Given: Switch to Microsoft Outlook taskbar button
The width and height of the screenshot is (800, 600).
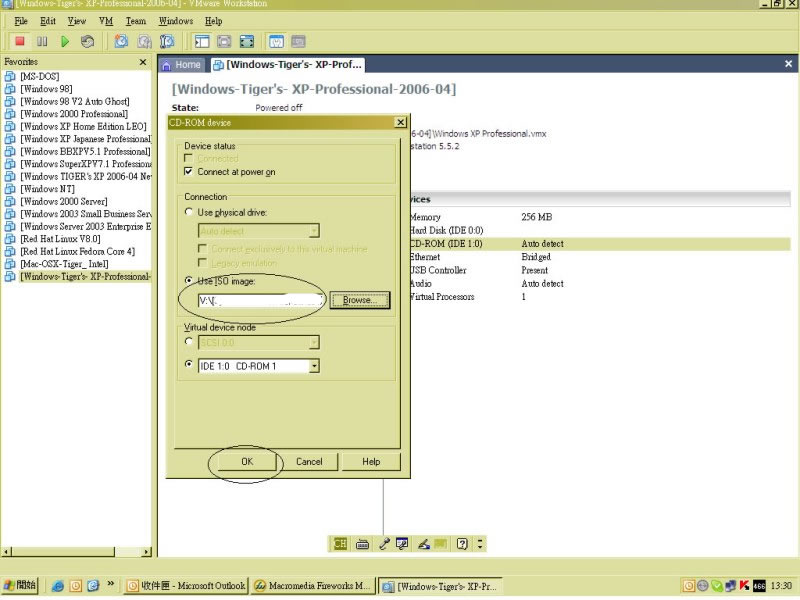Looking at the screenshot, I should [186, 586].
